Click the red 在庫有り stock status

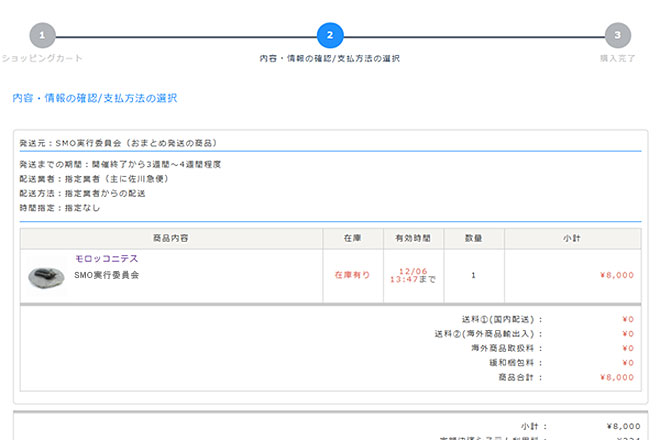click(352, 274)
